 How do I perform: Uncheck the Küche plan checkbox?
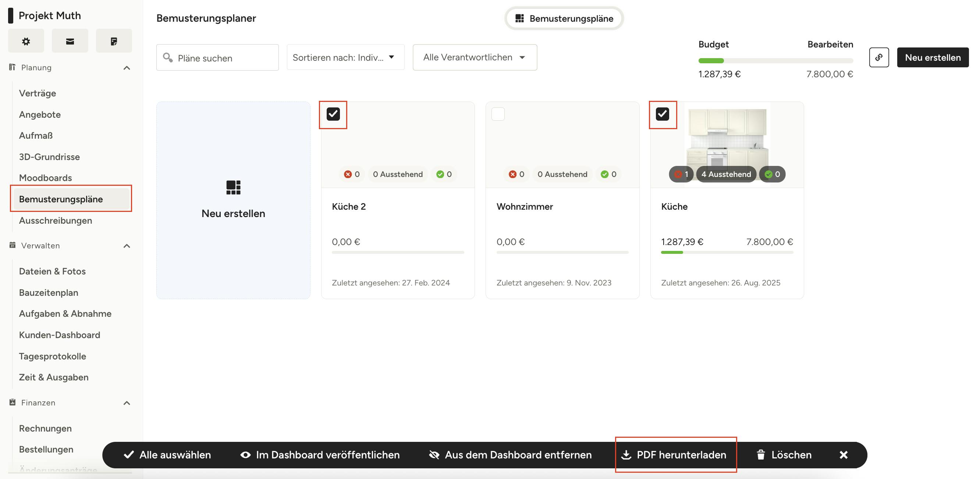(x=662, y=114)
